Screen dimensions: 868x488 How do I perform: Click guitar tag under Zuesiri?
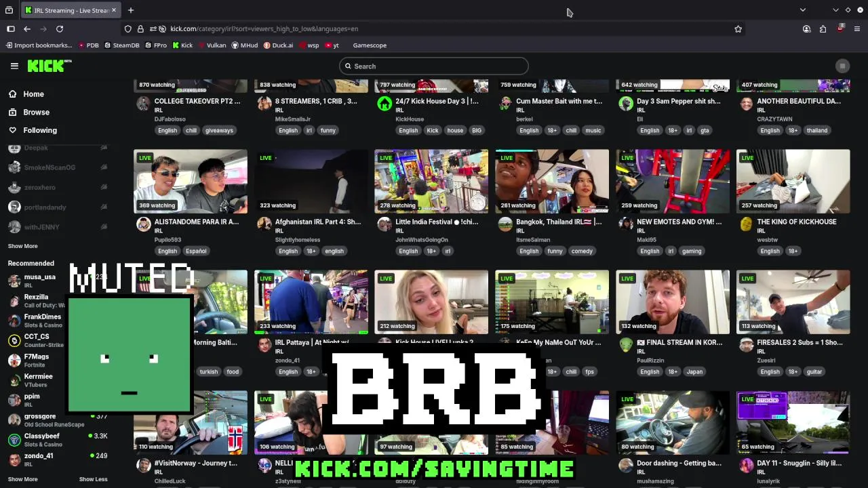[x=814, y=371]
